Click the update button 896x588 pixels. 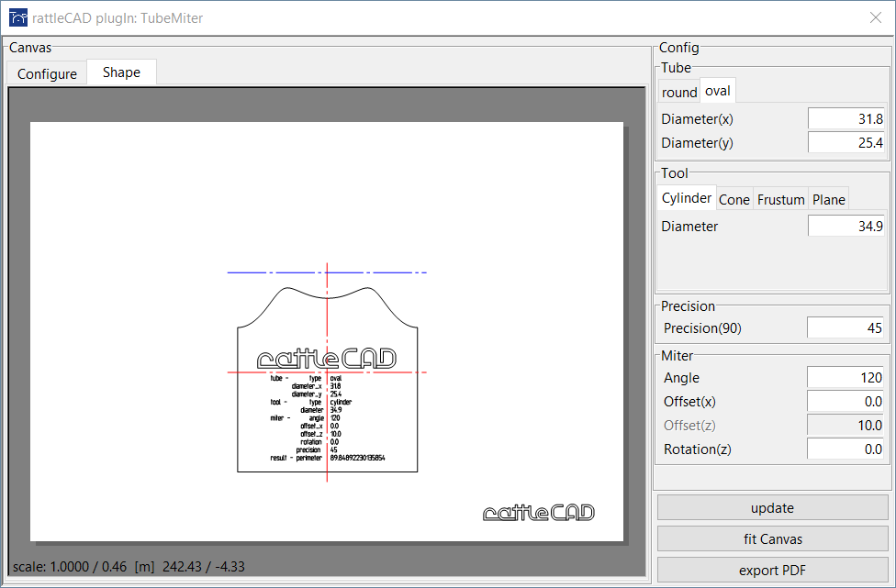[773, 507]
